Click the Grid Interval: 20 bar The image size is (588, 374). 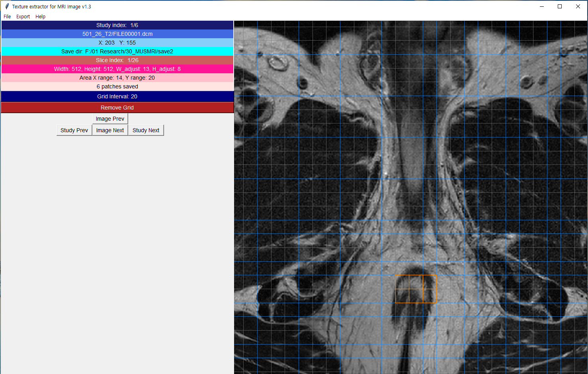(117, 96)
